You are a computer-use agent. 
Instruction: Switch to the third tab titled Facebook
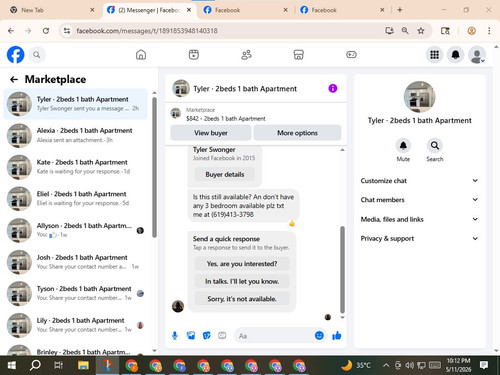pos(246,10)
